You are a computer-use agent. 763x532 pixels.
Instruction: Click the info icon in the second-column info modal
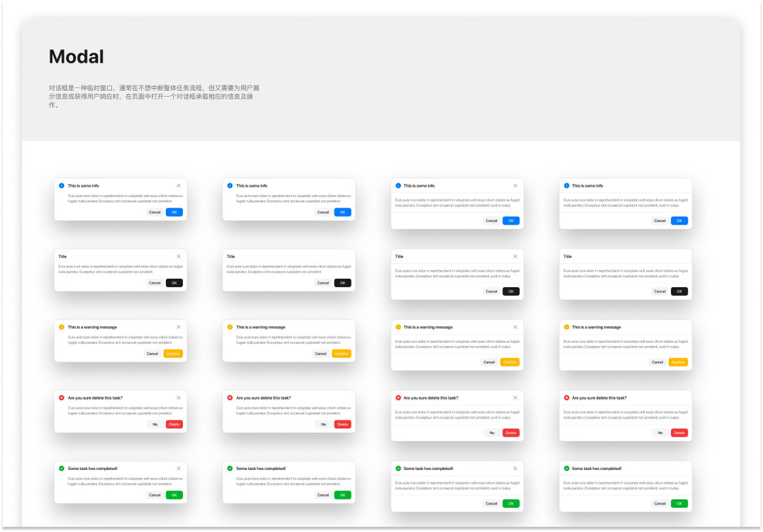pyautogui.click(x=230, y=186)
